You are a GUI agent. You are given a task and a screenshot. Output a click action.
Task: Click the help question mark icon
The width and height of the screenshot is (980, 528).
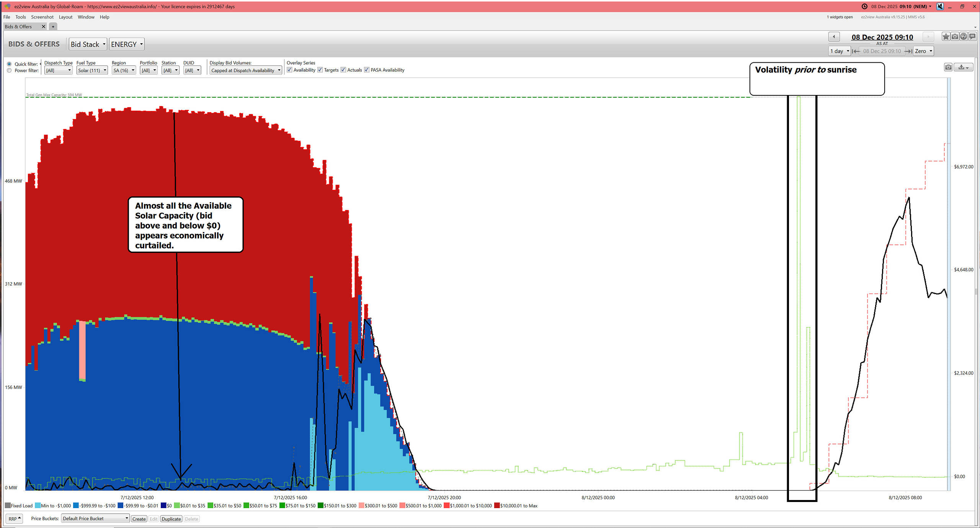click(x=964, y=36)
